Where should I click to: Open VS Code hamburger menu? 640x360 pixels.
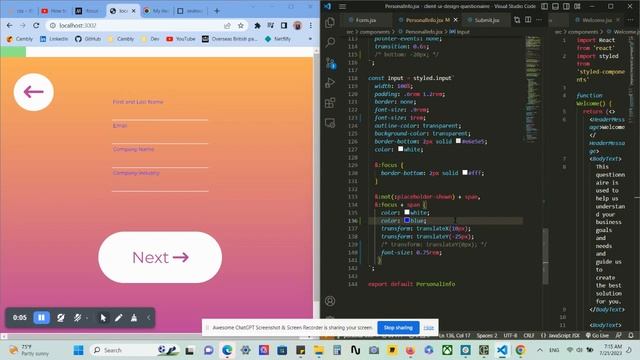coord(342,6)
